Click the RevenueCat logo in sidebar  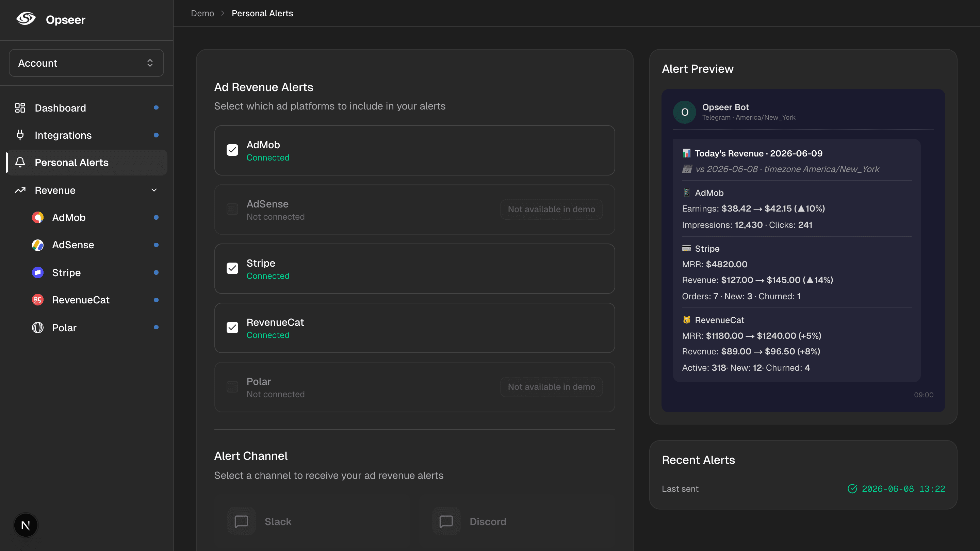(x=38, y=300)
